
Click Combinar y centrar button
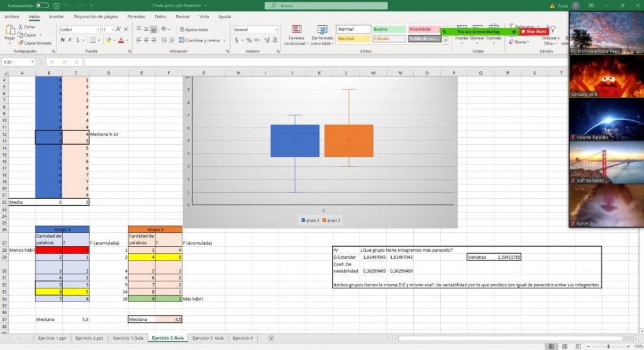coord(203,40)
